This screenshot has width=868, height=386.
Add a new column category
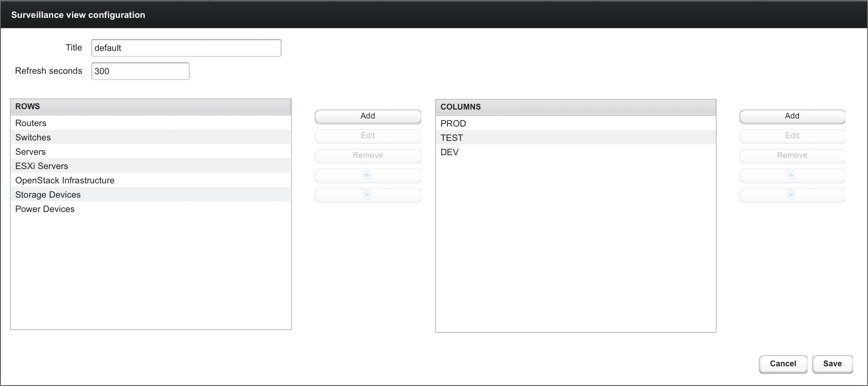[792, 116]
